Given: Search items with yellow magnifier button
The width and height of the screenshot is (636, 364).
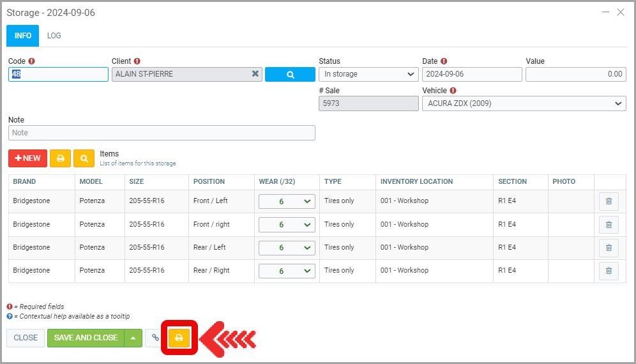Looking at the screenshot, I should [x=84, y=158].
